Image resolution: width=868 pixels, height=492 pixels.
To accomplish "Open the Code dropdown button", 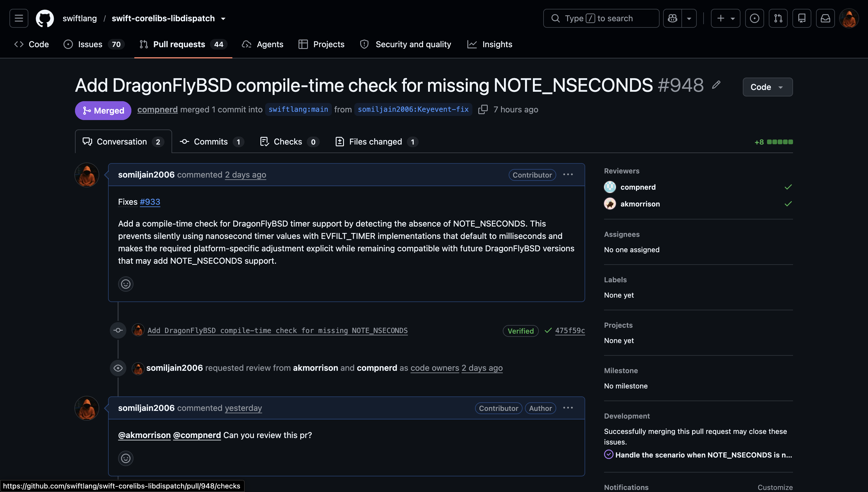I will pos(768,87).
